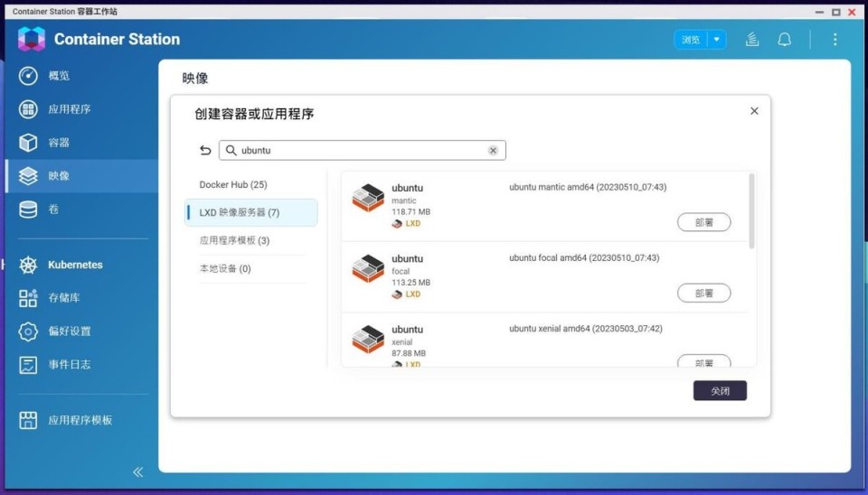Screen dimensions: 868x495
Task: Click the ubuntu mantic image thumbnail
Action: coord(368,198)
